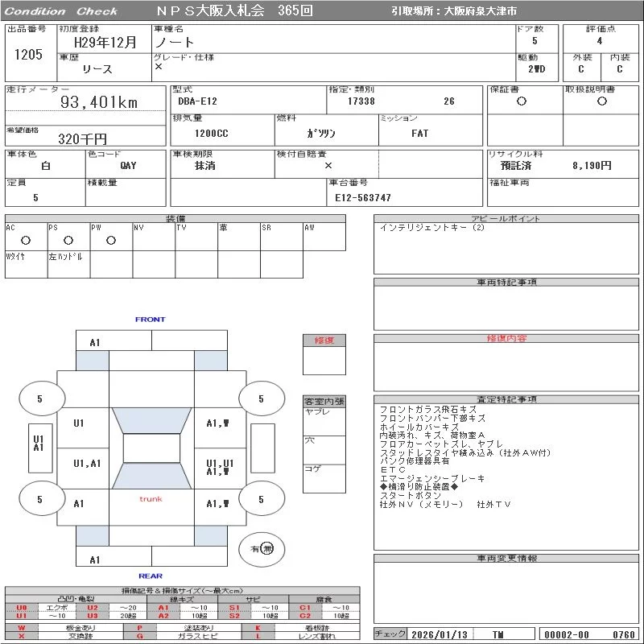Check the コゲ cell under 客室内張
Viewport: 644px width, 644px height.
[324, 478]
